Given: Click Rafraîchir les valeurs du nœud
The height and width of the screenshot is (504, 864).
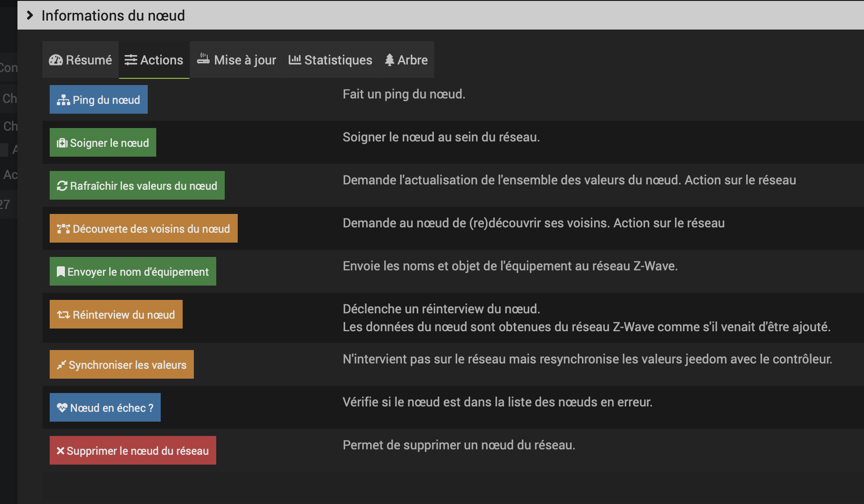Looking at the screenshot, I should coord(137,185).
